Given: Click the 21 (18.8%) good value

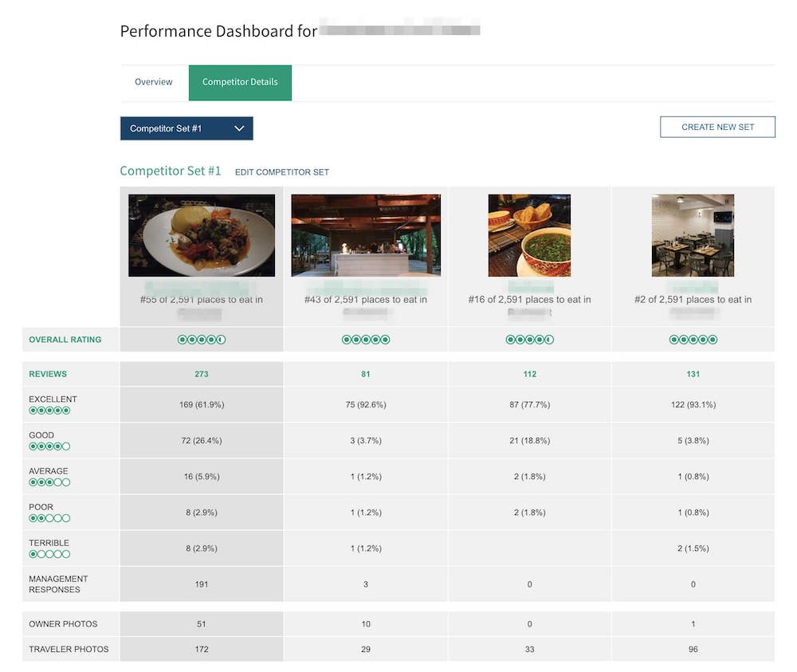Looking at the screenshot, I should coord(530,441).
